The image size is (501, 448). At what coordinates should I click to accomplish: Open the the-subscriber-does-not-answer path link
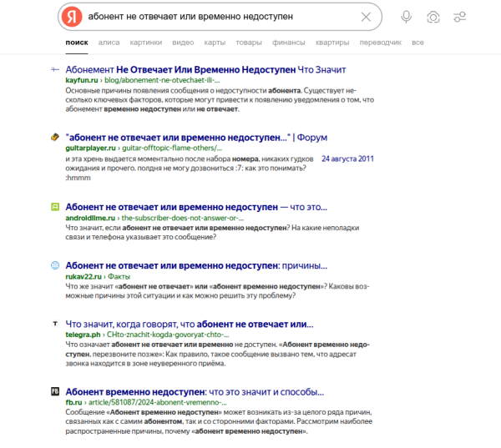pyautogui.click(x=183, y=218)
